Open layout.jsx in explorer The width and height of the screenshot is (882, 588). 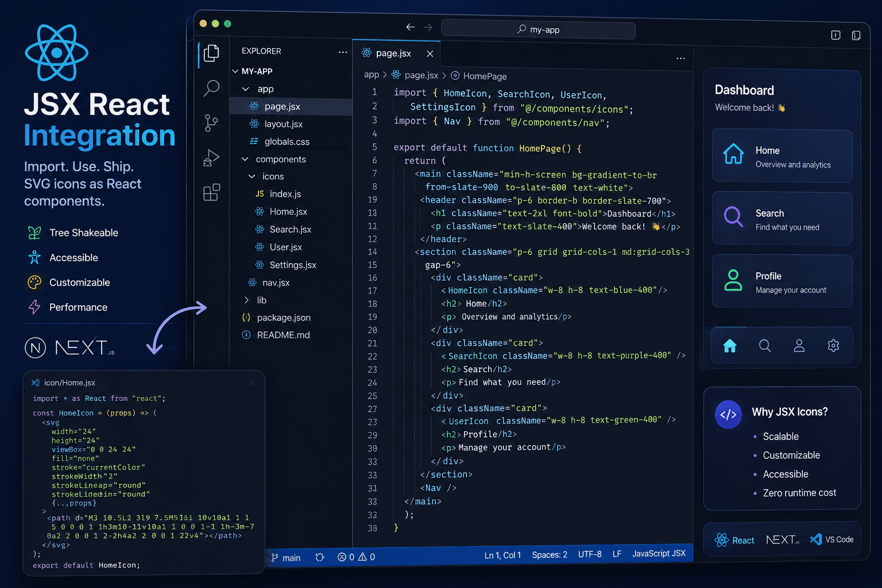click(284, 124)
